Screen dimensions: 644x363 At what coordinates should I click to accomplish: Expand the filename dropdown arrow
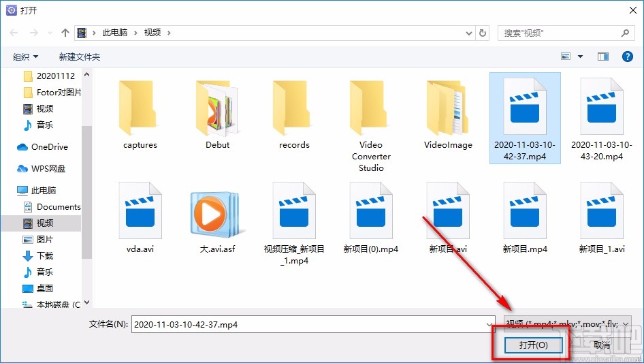[x=489, y=324]
